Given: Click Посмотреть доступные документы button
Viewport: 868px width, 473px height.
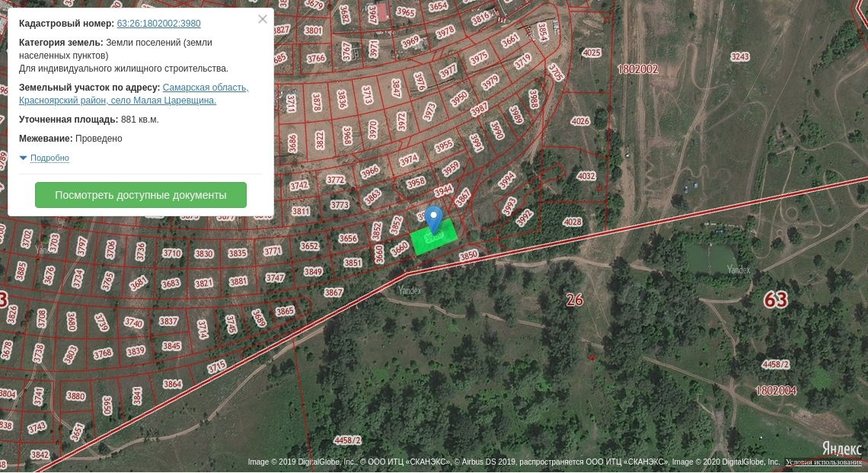Looking at the screenshot, I should pos(141,195).
